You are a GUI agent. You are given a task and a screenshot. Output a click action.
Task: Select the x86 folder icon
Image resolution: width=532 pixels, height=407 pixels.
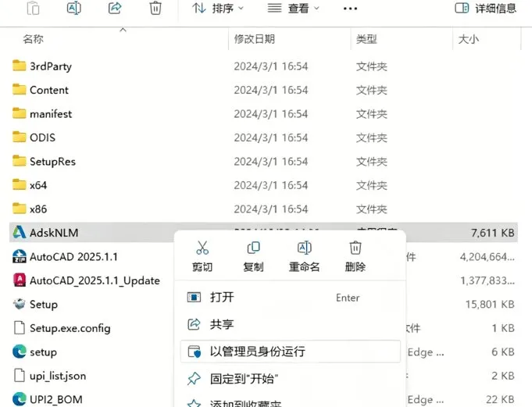coord(19,209)
